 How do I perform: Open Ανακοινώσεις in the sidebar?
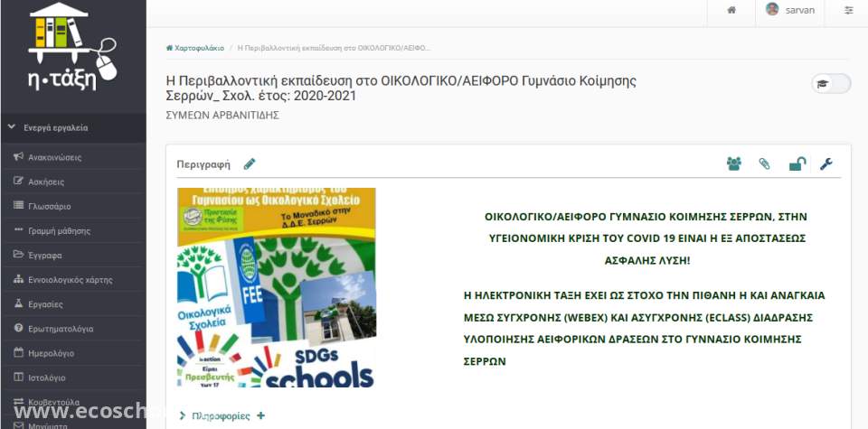tap(54, 157)
